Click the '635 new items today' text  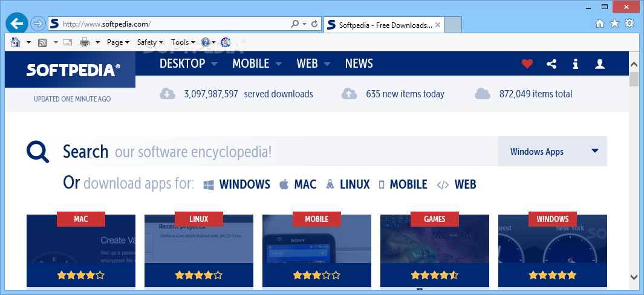(405, 94)
